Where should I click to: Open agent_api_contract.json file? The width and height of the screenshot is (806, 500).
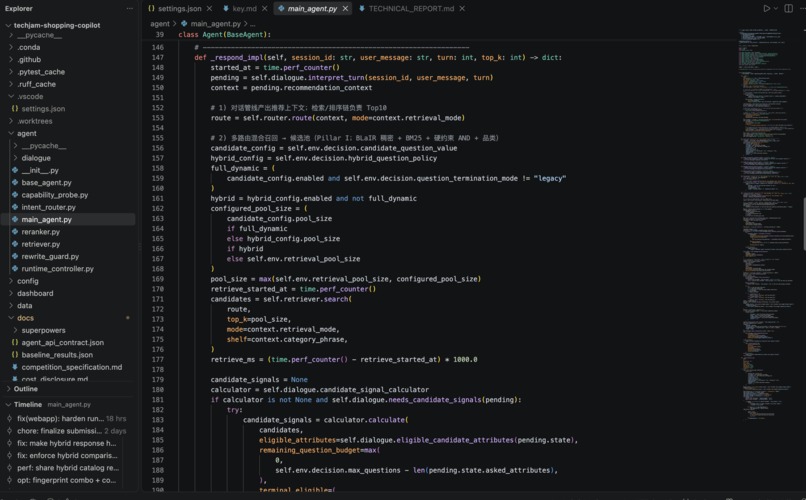coord(68,342)
